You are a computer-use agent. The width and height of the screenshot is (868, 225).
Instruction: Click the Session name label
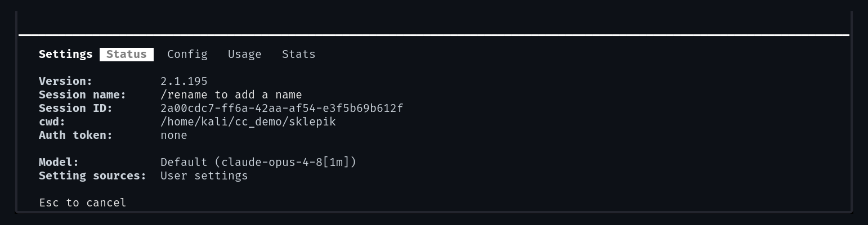(x=83, y=95)
